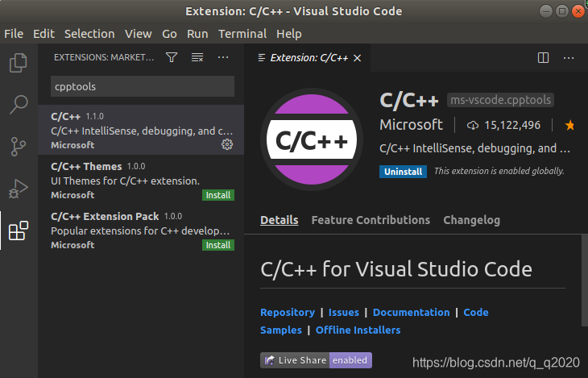Select the Extension: C/C++ editor tab
Viewport: 588px width, 378px height.
[308, 58]
